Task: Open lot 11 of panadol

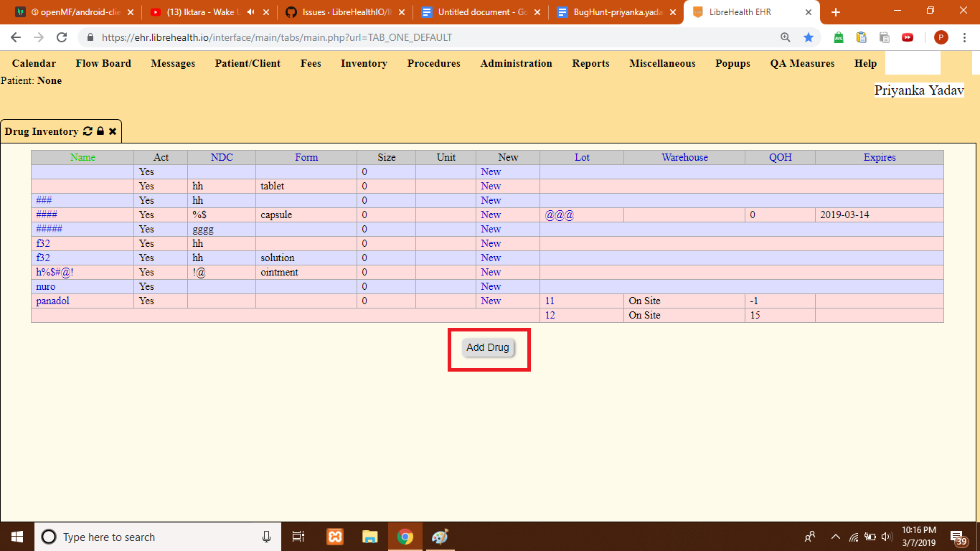Action: pyautogui.click(x=550, y=301)
